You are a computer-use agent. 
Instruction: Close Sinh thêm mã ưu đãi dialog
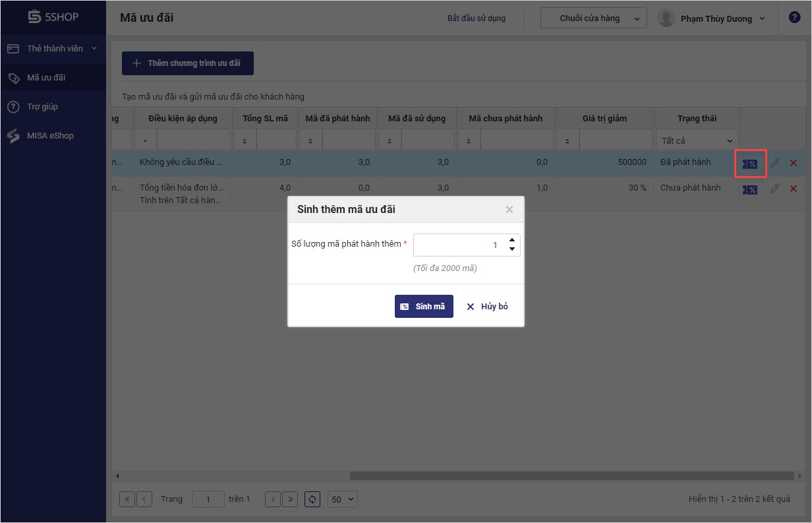pos(509,210)
